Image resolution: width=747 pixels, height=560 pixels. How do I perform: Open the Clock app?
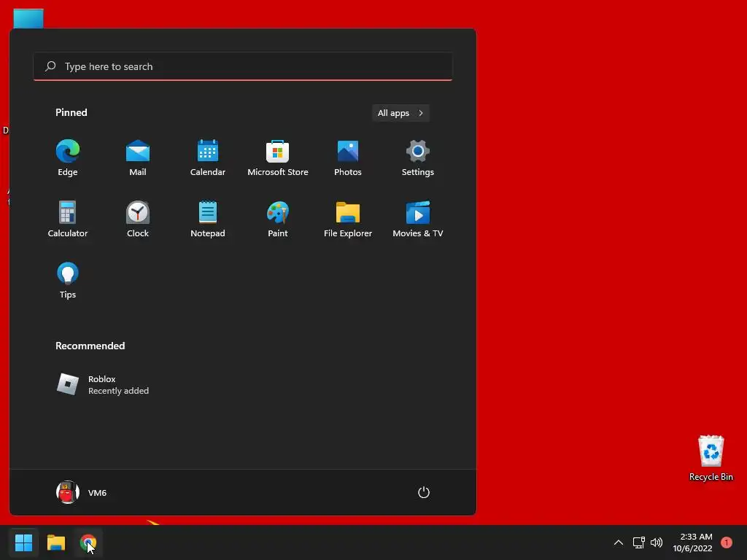[x=138, y=219]
